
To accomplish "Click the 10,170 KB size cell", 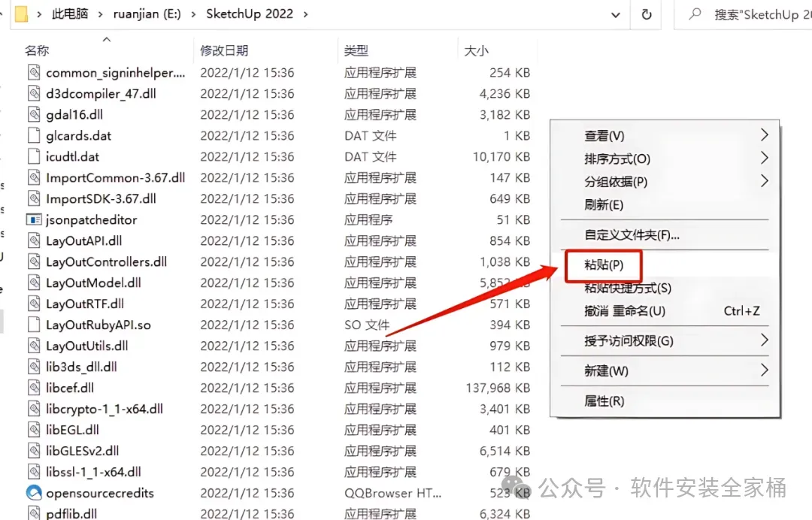I will point(501,157).
